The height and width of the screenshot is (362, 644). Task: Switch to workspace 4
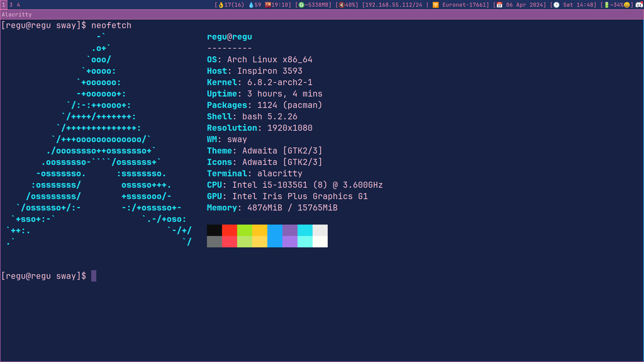[x=18, y=5]
